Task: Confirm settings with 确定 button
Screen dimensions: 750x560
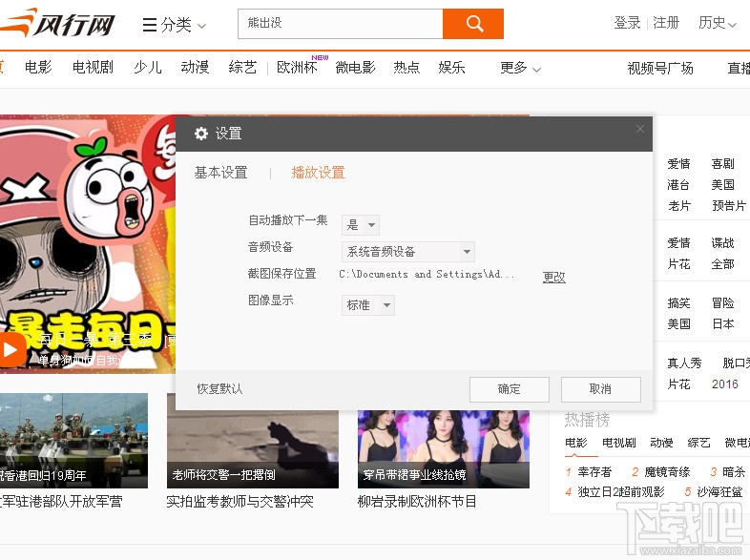Action: pos(509,389)
